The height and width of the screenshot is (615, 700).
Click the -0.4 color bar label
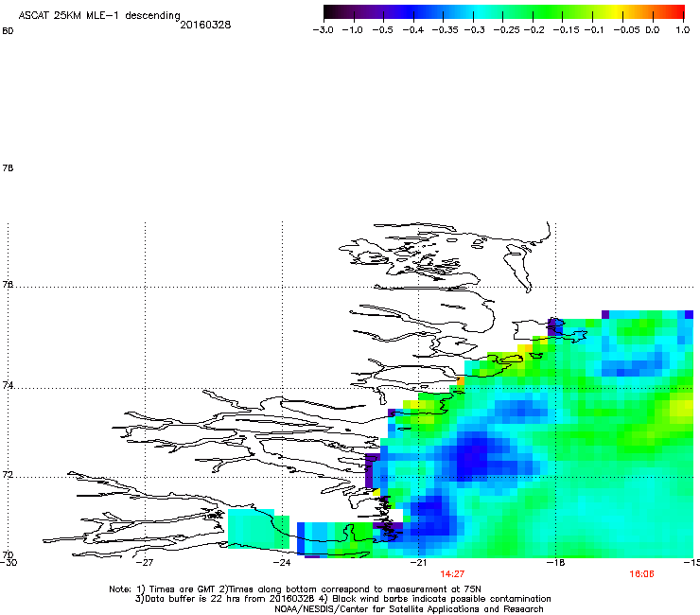coord(413,30)
